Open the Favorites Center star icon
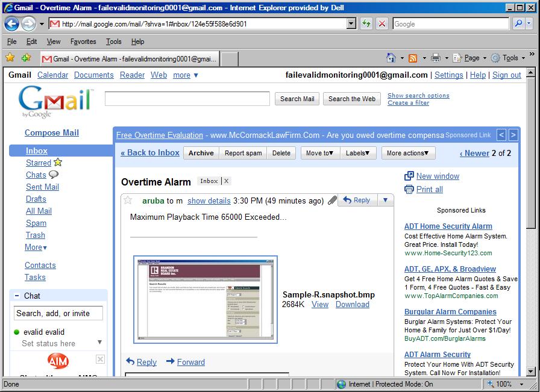 tap(10, 57)
